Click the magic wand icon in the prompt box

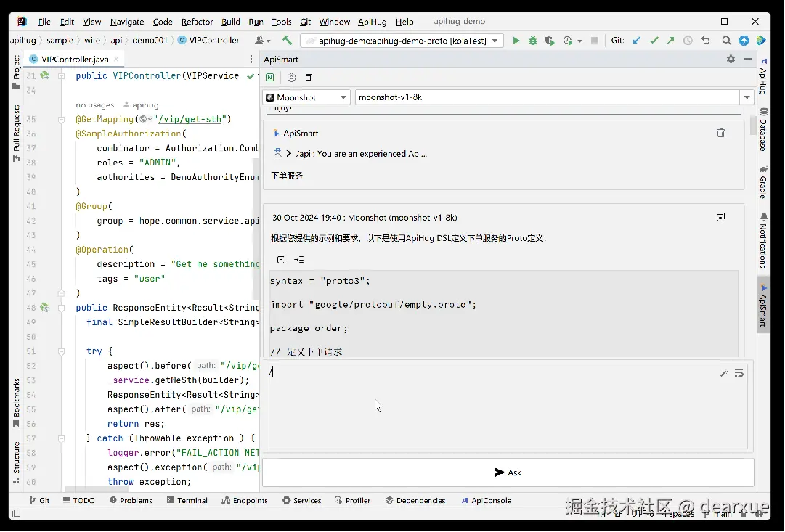click(x=724, y=373)
